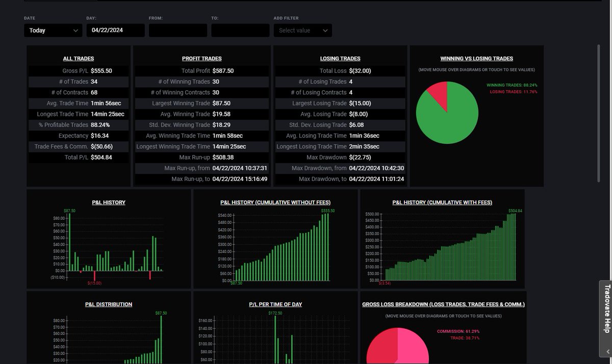Viewport: 612px width, 364px height.
Task: Click the Winning vs Losing Trades heading
Action: pyautogui.click(x=477, y=59)
